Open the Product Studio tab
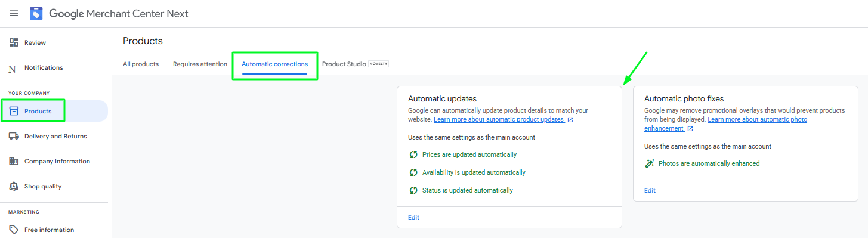The width and height of the screenshot is (868, 238). [x=344, y=64]
